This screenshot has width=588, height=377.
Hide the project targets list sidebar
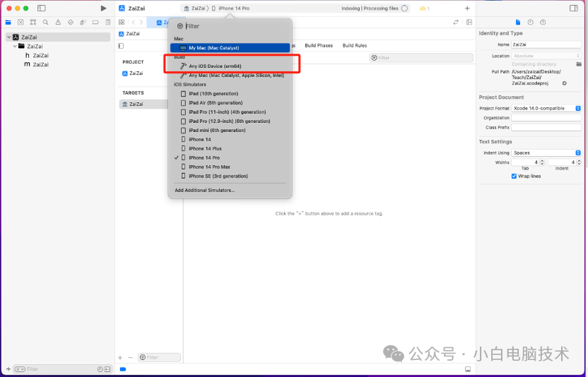(121, 46)
